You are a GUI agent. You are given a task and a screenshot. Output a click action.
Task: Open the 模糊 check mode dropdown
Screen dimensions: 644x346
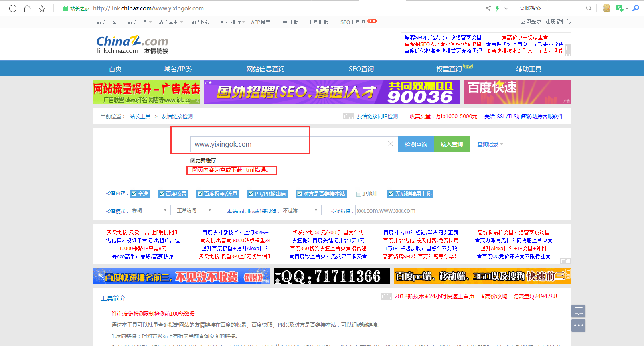[150, 210]
